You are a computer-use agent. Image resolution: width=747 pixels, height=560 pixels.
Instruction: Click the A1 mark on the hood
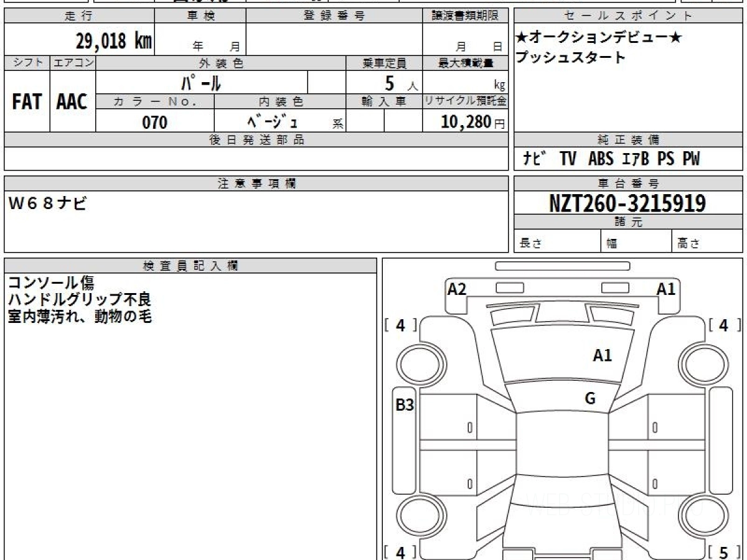click(x=602, y=355)
